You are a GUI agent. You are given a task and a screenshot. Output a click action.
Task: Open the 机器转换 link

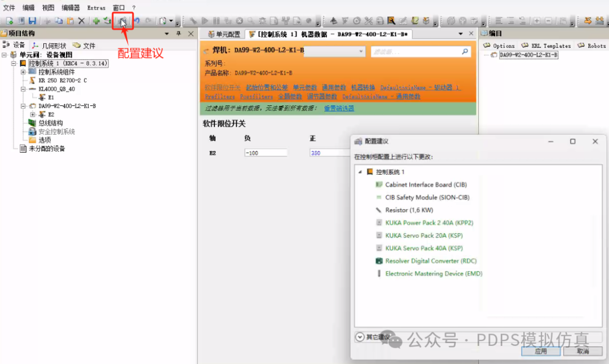tap(363, 88)
